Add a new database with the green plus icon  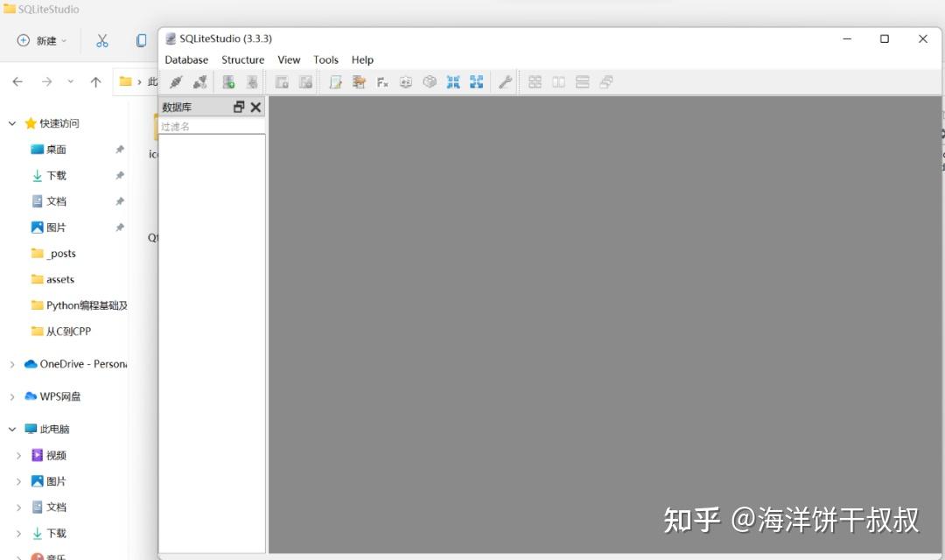coord(227,81)
